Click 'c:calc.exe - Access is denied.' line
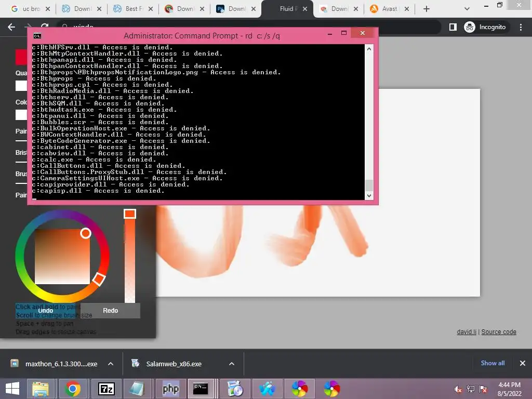This screenshot has height=399, width=532. [94, 159]
